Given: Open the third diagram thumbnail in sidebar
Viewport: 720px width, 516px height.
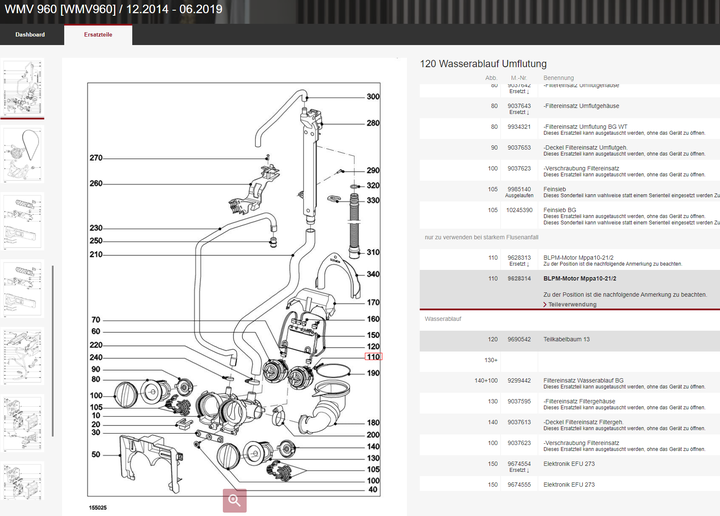Looking at the screenshot, I should click(x=23, y=222).
